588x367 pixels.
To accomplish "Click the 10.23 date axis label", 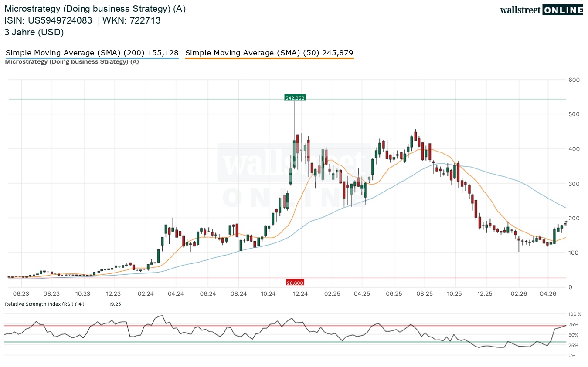I will 83,294.
